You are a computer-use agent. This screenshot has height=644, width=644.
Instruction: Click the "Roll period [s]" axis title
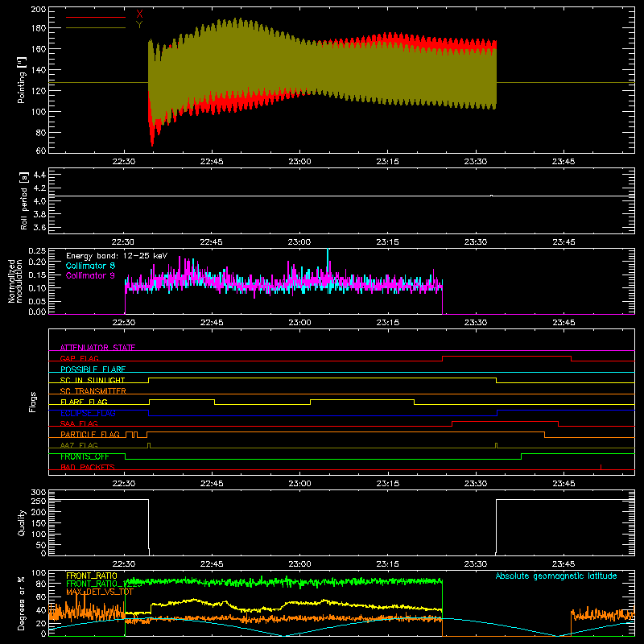pos(24,200)
